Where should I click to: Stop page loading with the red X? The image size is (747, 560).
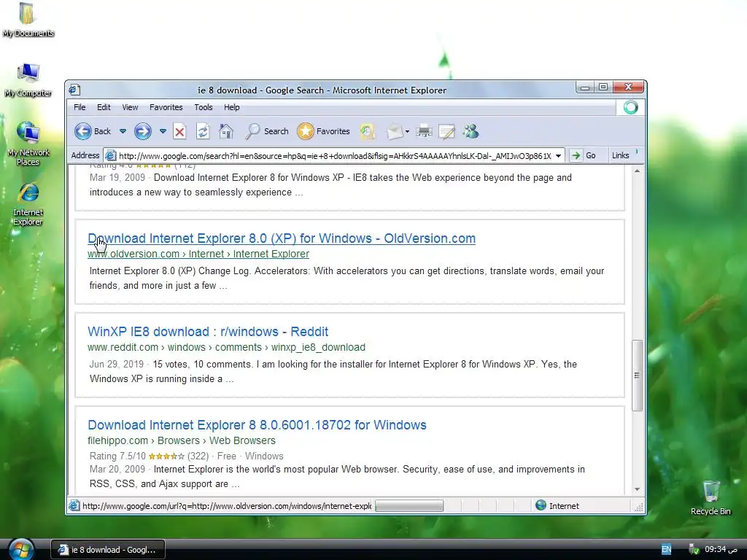pyautogui.click(x=179, y=131)
